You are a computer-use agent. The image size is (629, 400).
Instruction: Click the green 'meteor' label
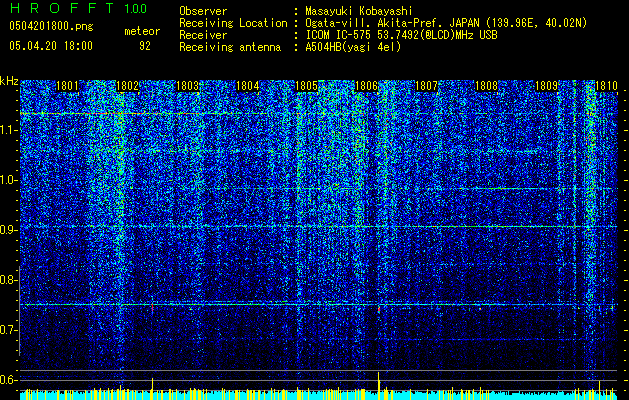click(x=142, y=31)
